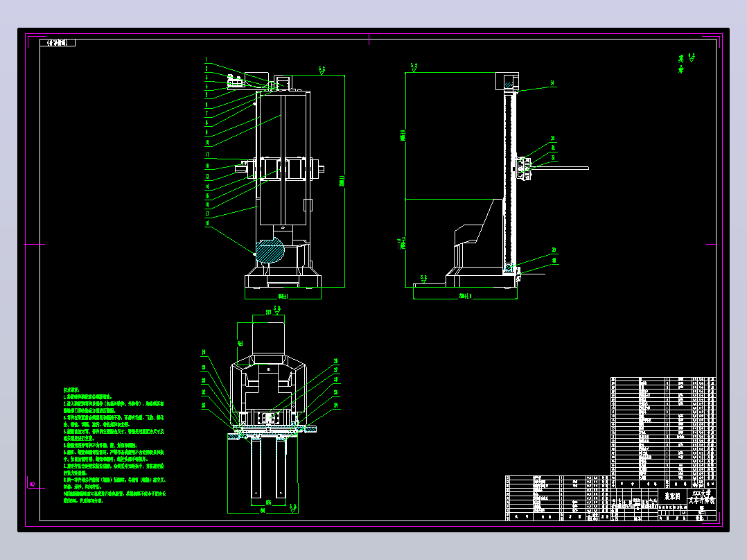Screen dimensions: 747x560
Task: Click the roughness symbol at side view top-left
Action: [x=414, y=68]
